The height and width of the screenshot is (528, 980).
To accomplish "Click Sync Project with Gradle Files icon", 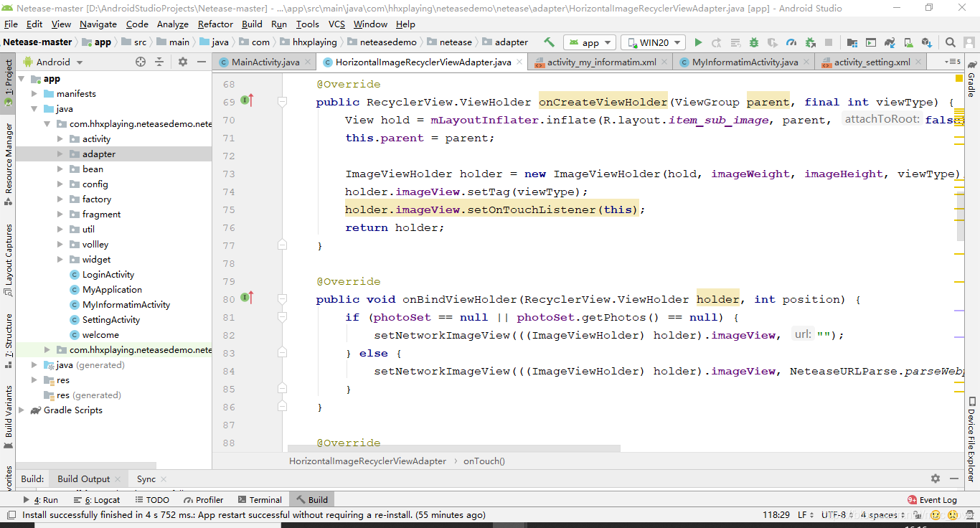I will point(889,42).
